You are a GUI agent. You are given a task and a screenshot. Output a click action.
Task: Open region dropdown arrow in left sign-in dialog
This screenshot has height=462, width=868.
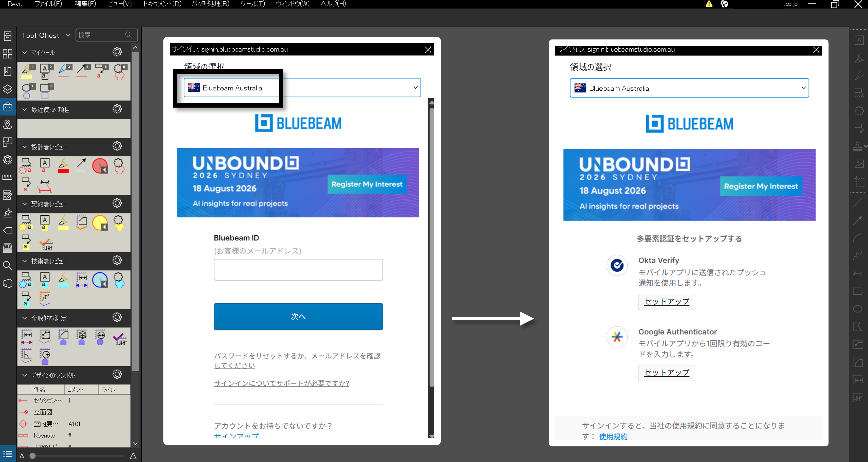coord(415,88)
